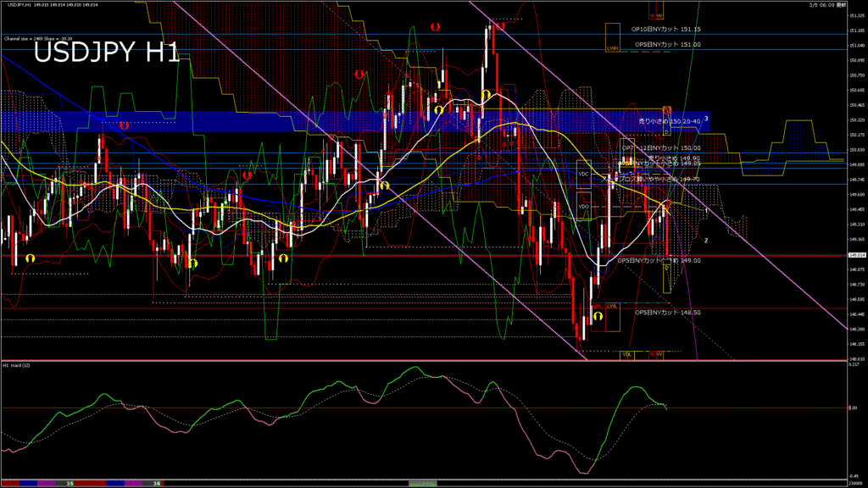Click the LWL label next to the red box
The image size is (868, 488).
tap(612, 307)
